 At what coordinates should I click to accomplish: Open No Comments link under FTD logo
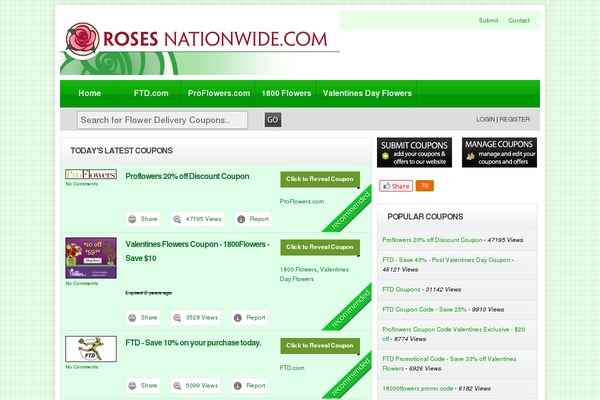tap(82, 367)
